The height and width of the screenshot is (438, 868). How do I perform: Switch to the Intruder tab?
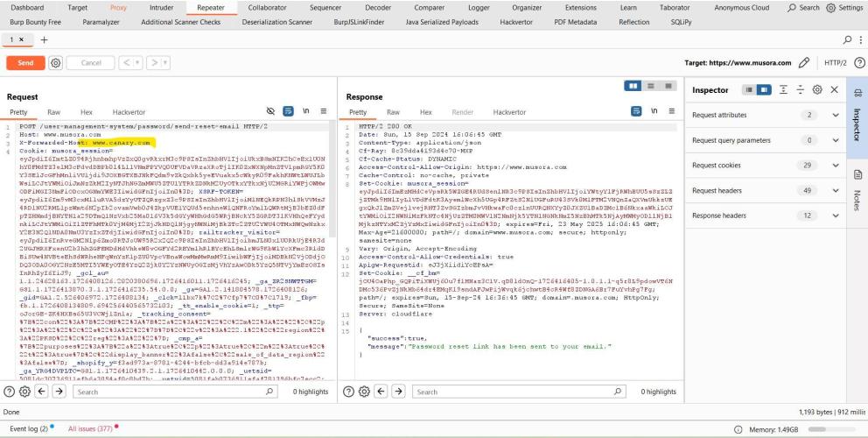pyautogui.click(x=162, y=7)
